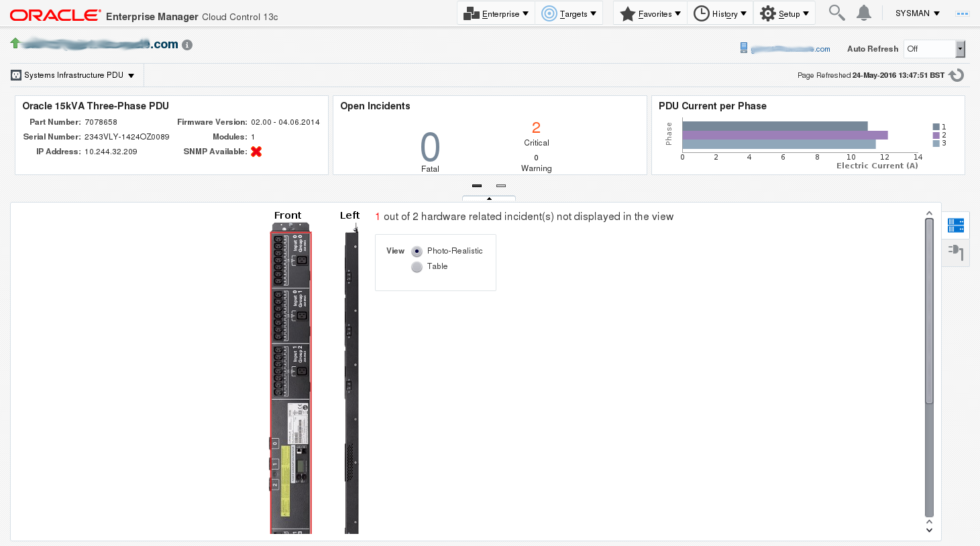This screenshot has height=546, width=980.
Task: Click the Part Number value 7078658
Action: coord(101,122)
